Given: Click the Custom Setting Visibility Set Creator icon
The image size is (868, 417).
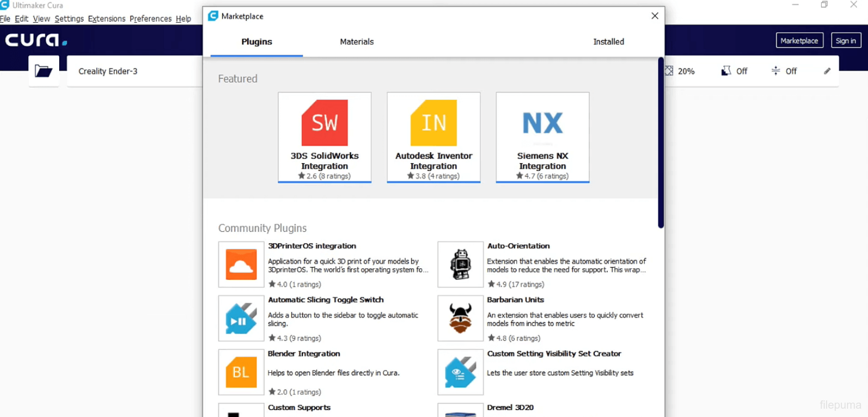Looking at the screenshot, I should (460, 372).
